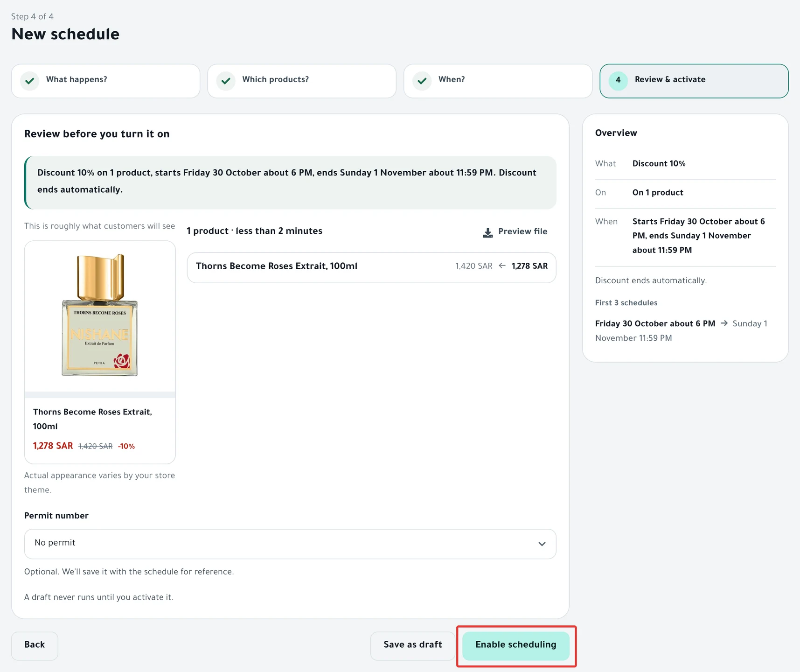Click the Nishane perfume bottle thumbnail

click(100, 316)
